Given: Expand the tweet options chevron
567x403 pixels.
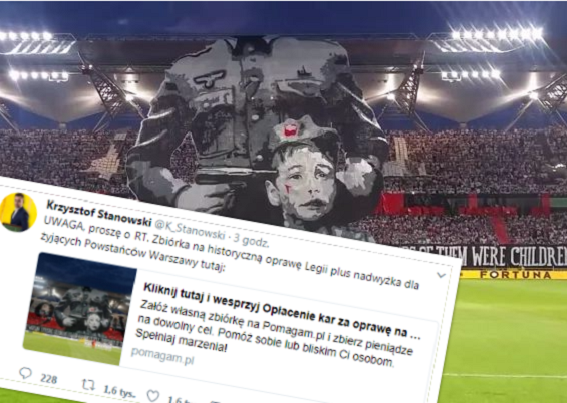Looking at the screenshot, I should 441,275.
